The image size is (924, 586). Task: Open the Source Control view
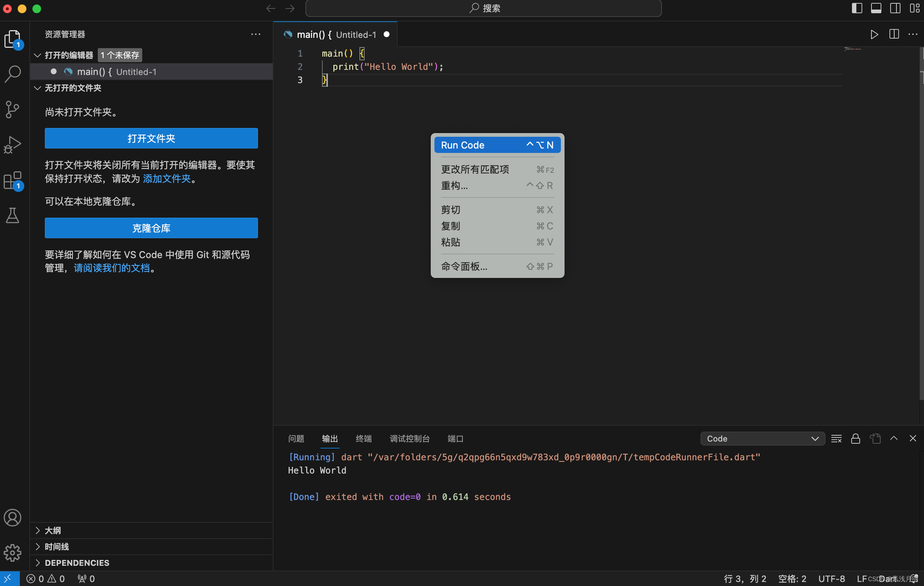tap(12, 110)
